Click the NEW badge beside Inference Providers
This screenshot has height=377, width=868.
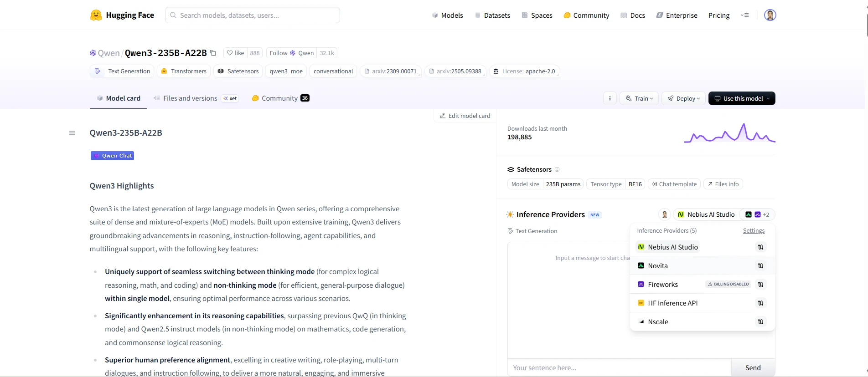(x=595, y=215)
